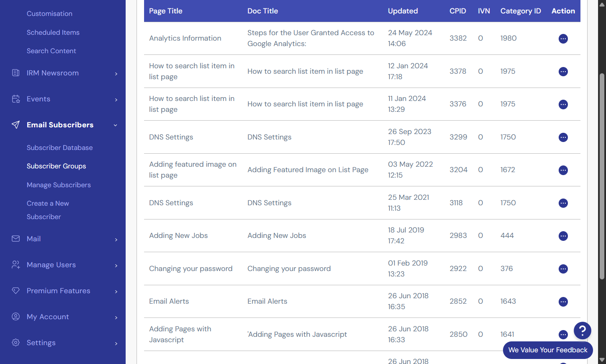Click the We Value Your Feedback button

pyautogui.click(x=548, y=350)
